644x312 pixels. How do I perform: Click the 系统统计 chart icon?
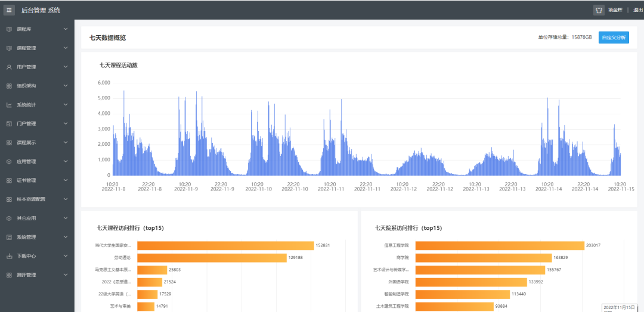point(9,105)
